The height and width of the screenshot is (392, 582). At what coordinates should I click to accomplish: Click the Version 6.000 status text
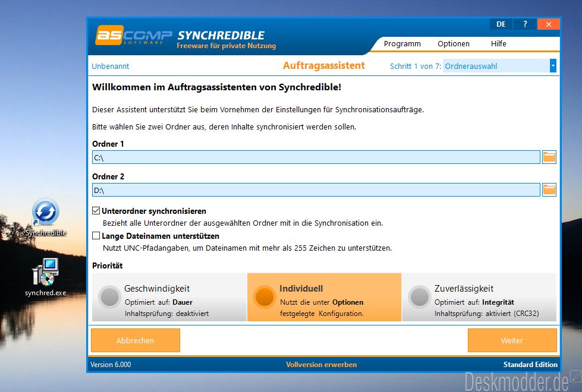tap(111, 365)
